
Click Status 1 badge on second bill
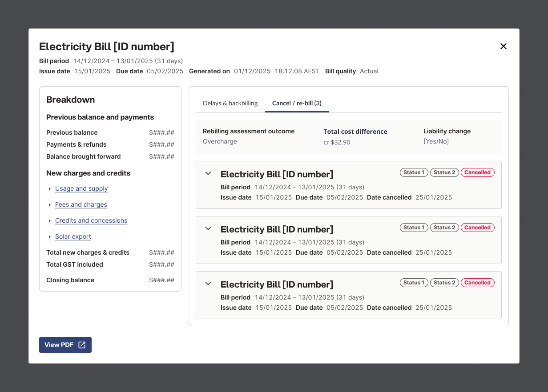[414, 228]
